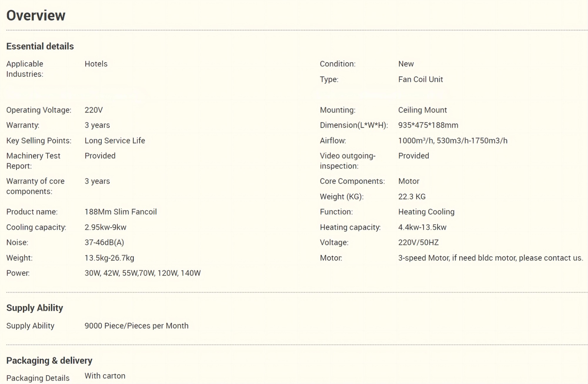The width and height of the screenshot is (588, 384).
Task: Click the Essential details section heading
Action: pyautogui.click(x=40, y=46)
